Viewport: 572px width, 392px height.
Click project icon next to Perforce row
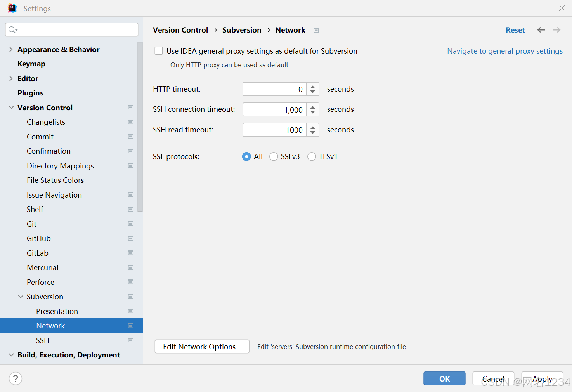click(x=131, y=282)
